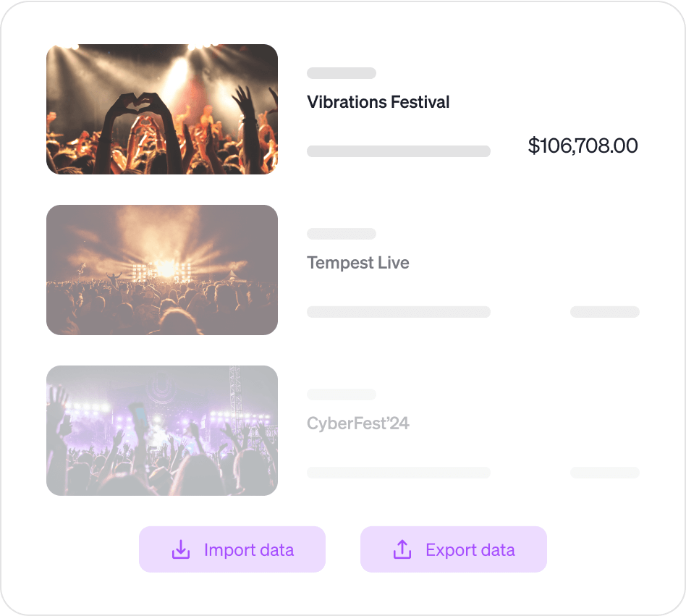Click the progress bar below Vibrations Festival
The height and width of the screenshot is (616, 686).
tap(399, 151)
